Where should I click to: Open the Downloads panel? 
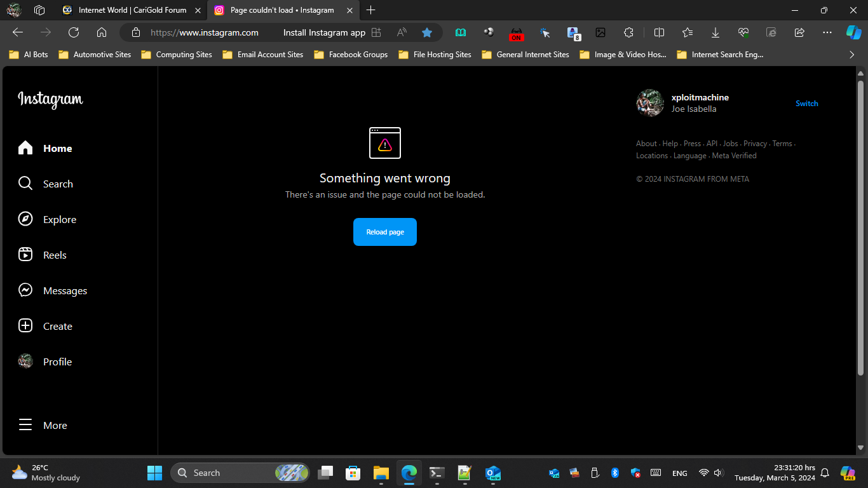tap(715, 32)
